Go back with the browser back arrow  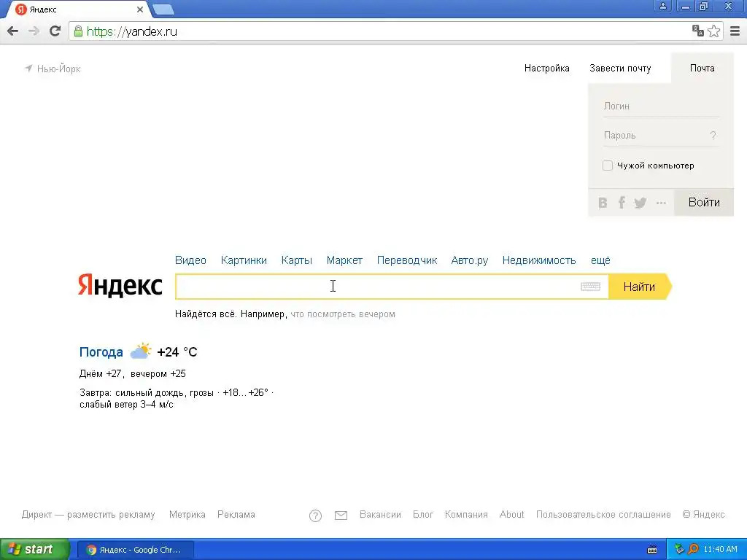point(13,31)
